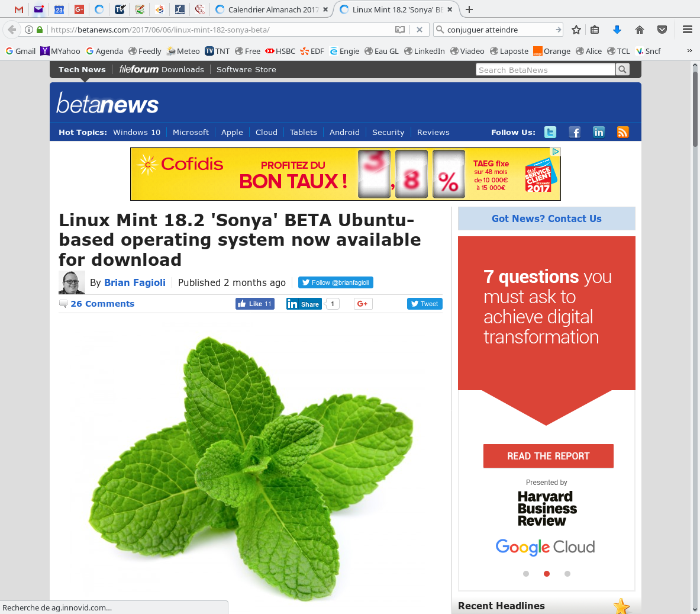700x614 pixels.
Task: Open the 26 Comments link
Action: [x=102, y=303]
